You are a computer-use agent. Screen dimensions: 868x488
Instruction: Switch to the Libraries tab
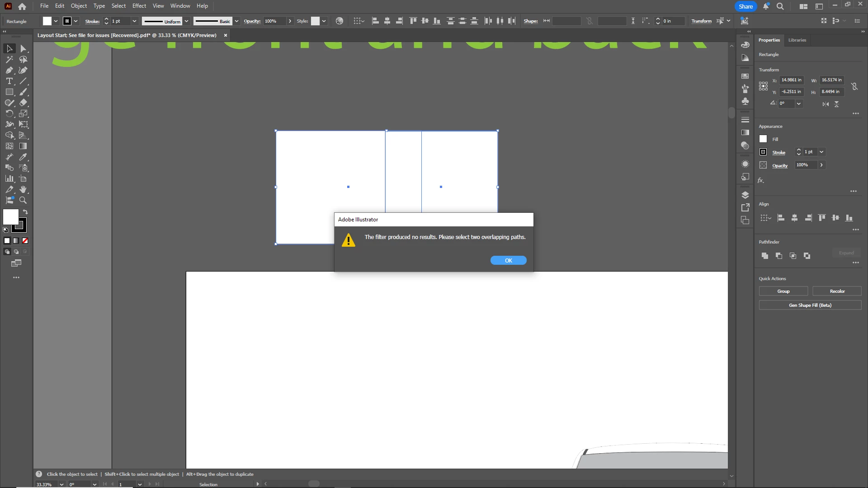pos(797,40)
